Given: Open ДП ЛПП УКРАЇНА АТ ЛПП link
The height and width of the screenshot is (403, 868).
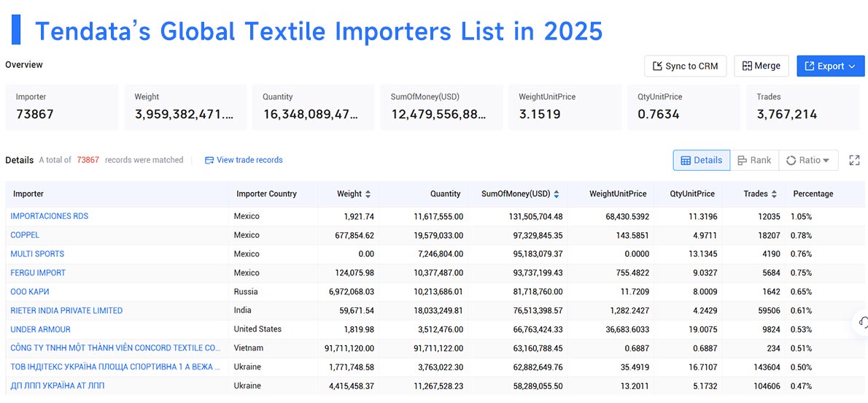Looking at the screenshot, I should coord(57,385).
